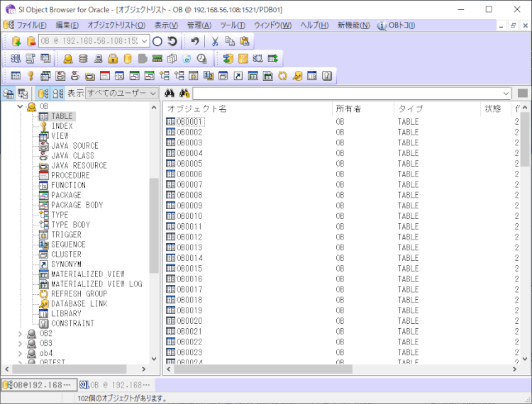Click the undo arrow icon
The height and width of the screenshot is (404, 532).
195,42
